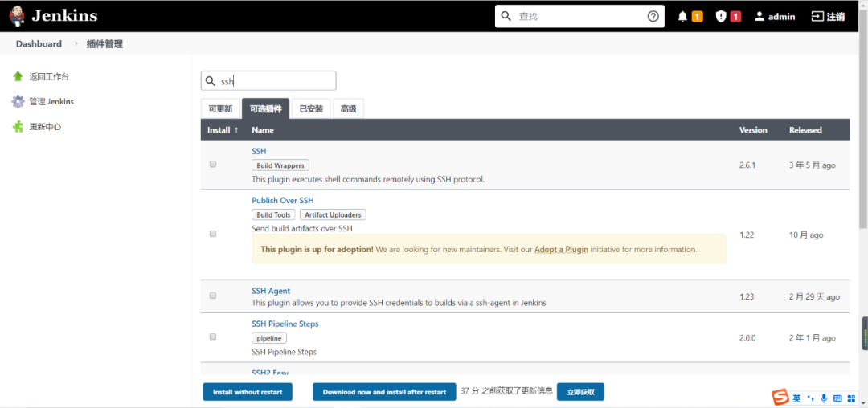Click the admin username link
This screenshot has height=408, width=868.
(x=782, y=17)
